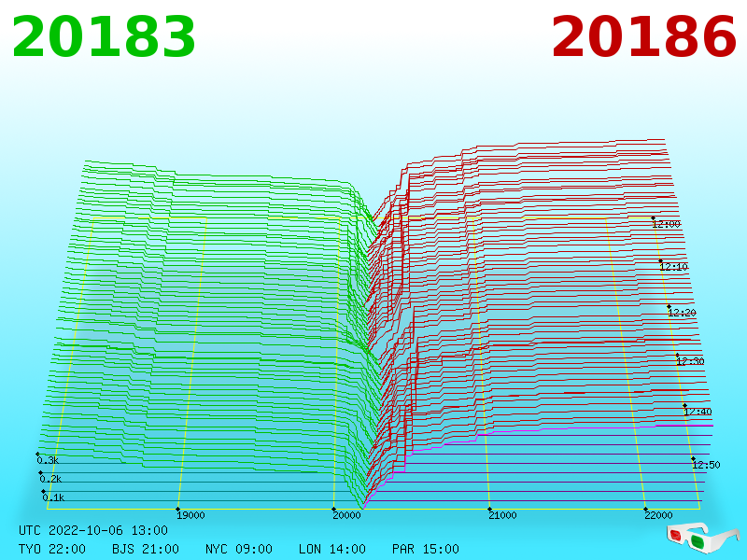Select the 21000 price axis label
Screen dimensions: 747x560
502,515
